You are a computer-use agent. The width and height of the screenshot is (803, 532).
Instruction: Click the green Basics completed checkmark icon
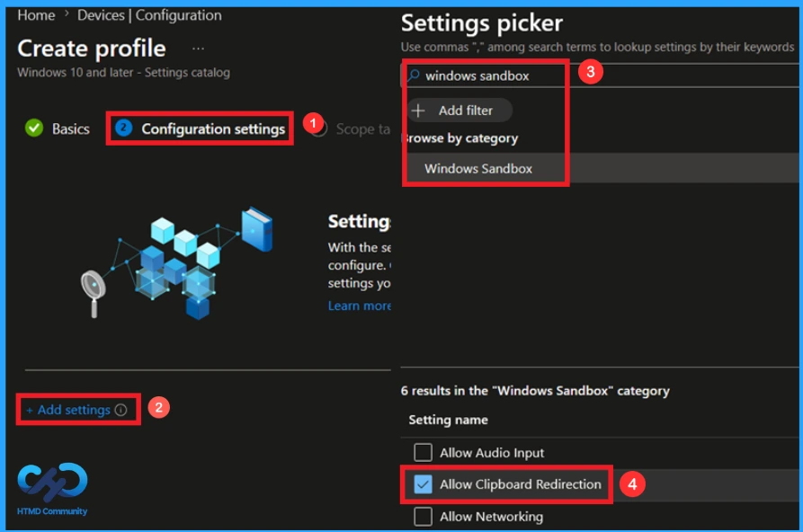(x=34, y=128)
